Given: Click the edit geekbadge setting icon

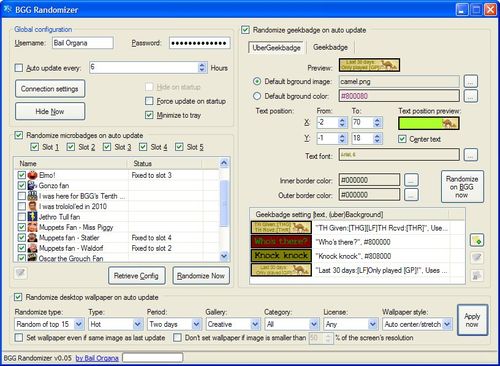Looking at the screenshot, I should tap(477, 258).
